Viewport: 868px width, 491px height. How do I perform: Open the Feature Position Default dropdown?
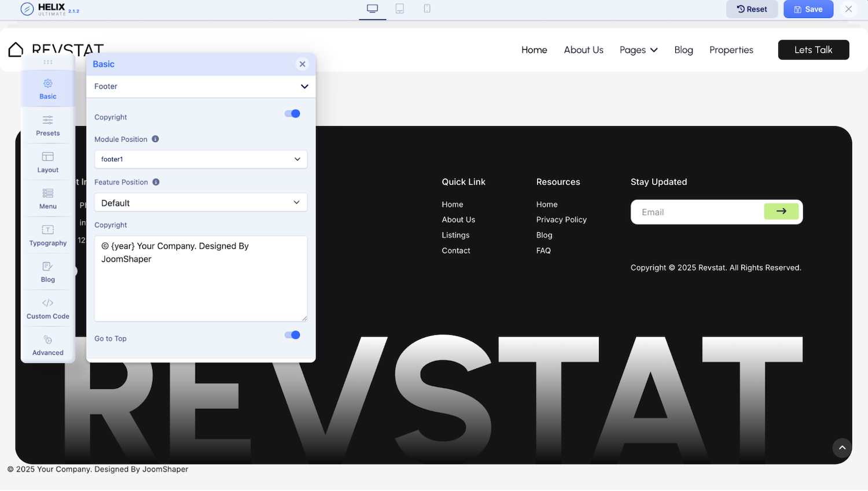[x=200, y=203]
